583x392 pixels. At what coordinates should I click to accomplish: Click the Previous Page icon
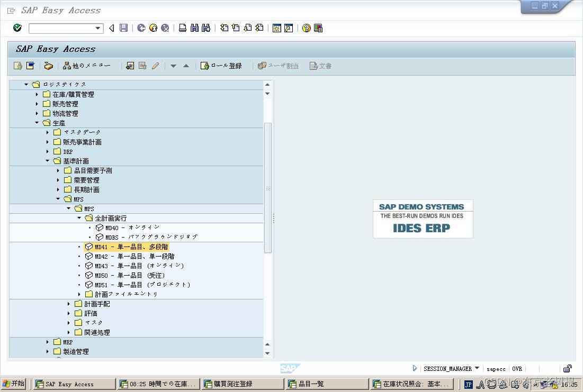pos(236,28)
